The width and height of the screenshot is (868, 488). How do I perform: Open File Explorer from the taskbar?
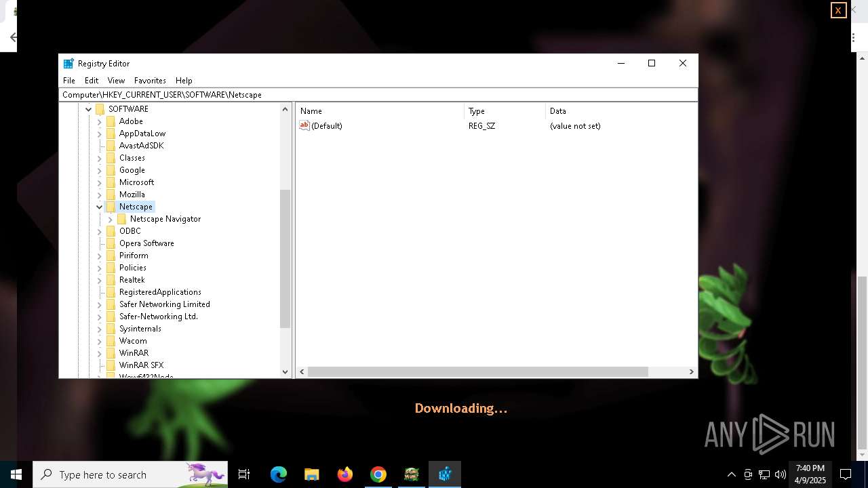312,474
